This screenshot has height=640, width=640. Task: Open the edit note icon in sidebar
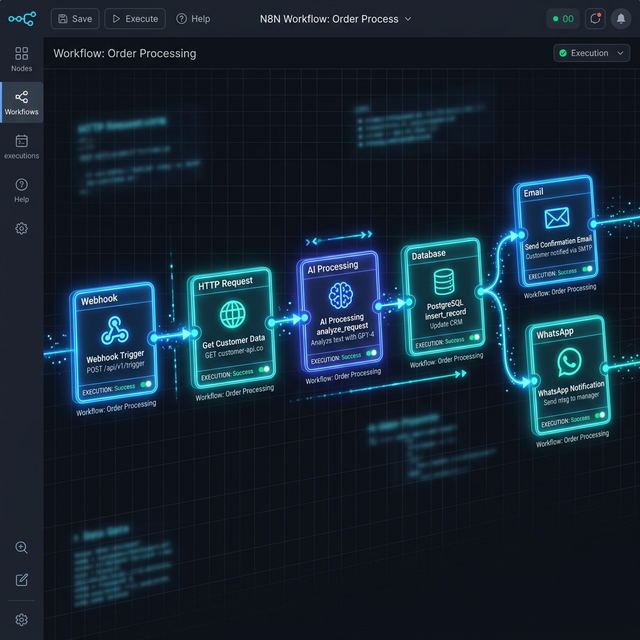click(21, 580)
